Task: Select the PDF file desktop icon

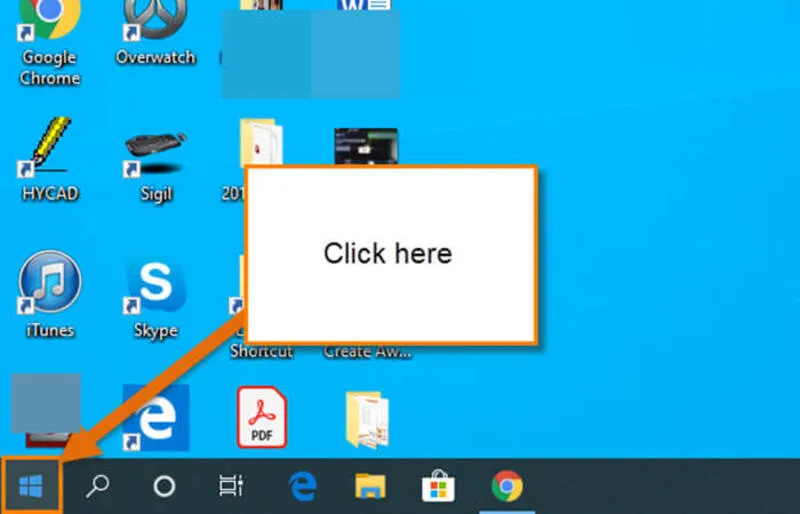Action: point(262,417)
